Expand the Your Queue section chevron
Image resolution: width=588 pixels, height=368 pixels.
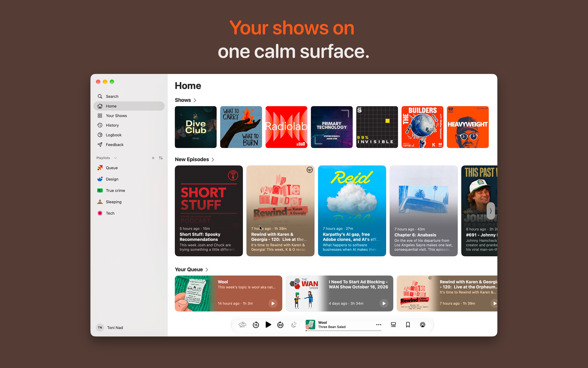[207, 270]
